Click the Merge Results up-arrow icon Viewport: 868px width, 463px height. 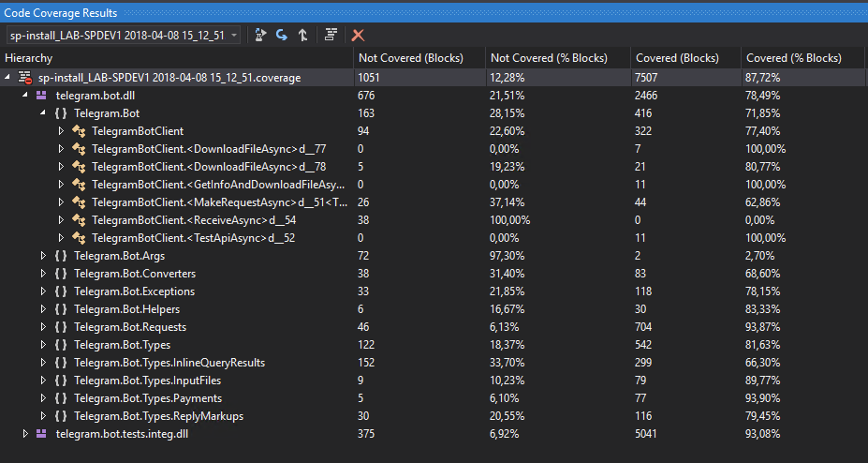tap(302, 35)
